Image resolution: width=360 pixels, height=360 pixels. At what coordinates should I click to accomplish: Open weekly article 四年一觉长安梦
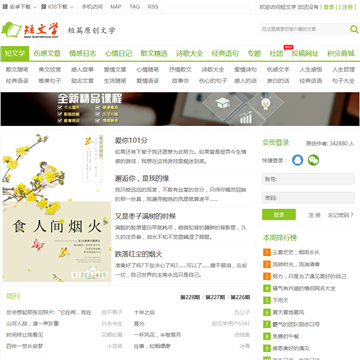25,346
